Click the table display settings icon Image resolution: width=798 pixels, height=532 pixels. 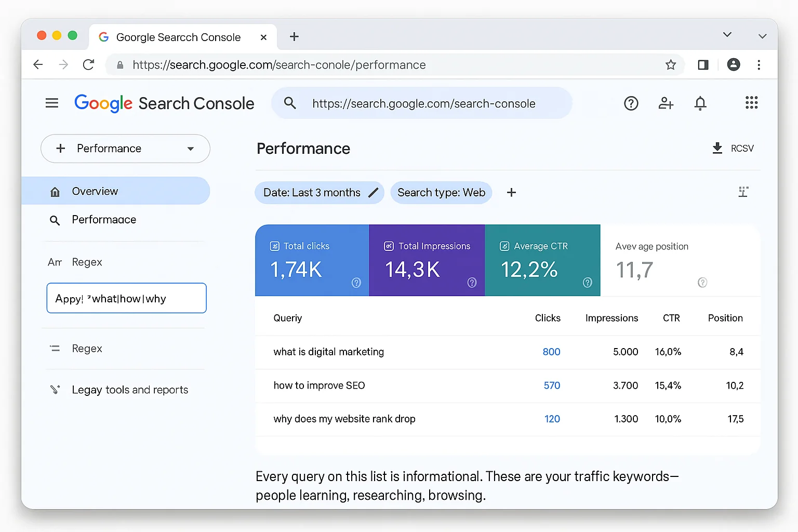(743, 192)
